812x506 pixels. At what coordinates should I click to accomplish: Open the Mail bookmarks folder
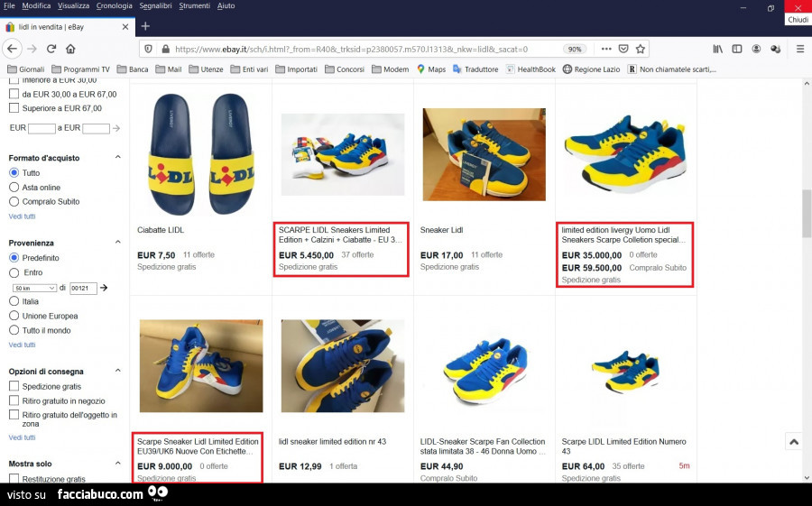click(169, 69)
